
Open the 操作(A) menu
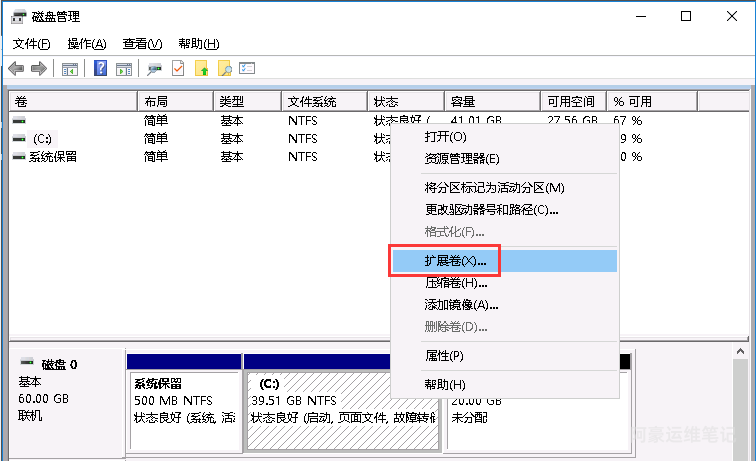[x=86, y=44]
